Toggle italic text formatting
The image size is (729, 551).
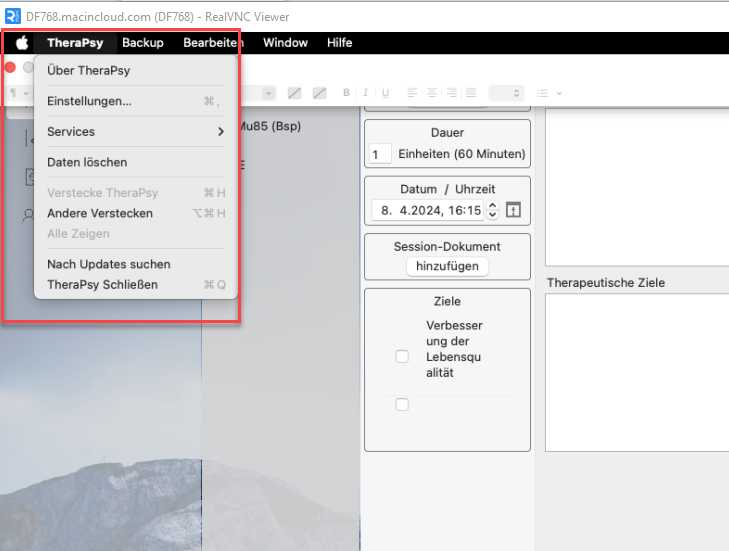[365, 93]
